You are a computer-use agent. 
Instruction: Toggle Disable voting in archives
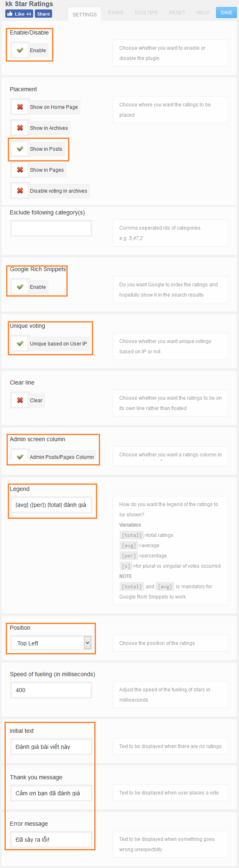[x=20, y=191]
